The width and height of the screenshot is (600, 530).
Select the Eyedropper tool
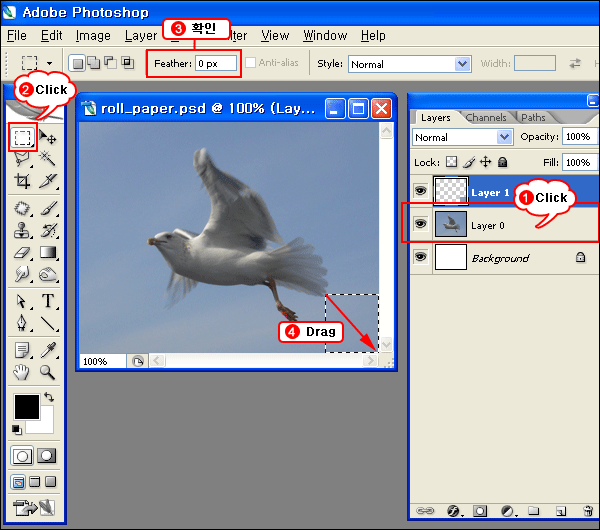47,350
